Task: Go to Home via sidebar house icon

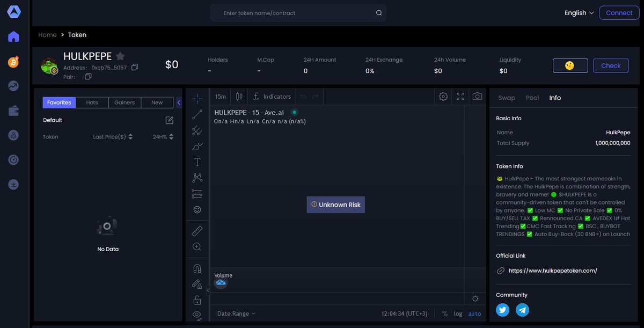Action: 13,37
